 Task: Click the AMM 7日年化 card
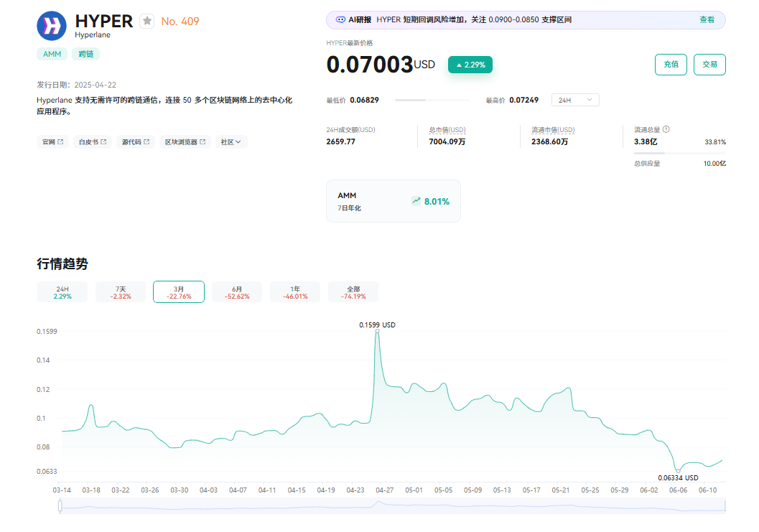(x=394, y=201)
